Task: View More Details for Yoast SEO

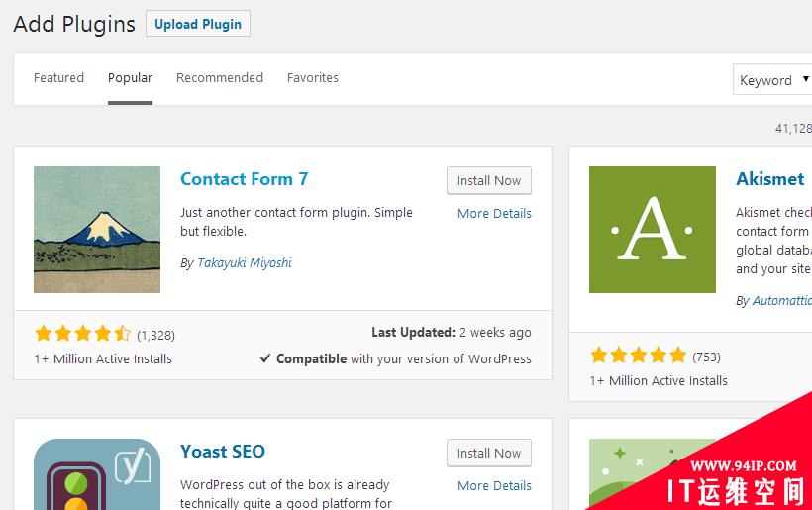Action: click(494, 485)
